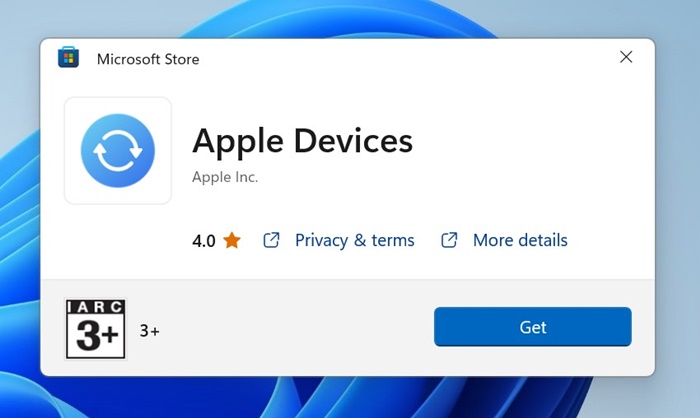700x418 pixels.
Task: Click the 3+ text beside the IARC badge
Action: 149,330
